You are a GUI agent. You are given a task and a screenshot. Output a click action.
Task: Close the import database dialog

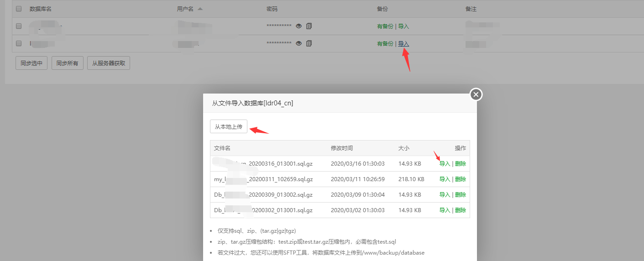[476, 94]
